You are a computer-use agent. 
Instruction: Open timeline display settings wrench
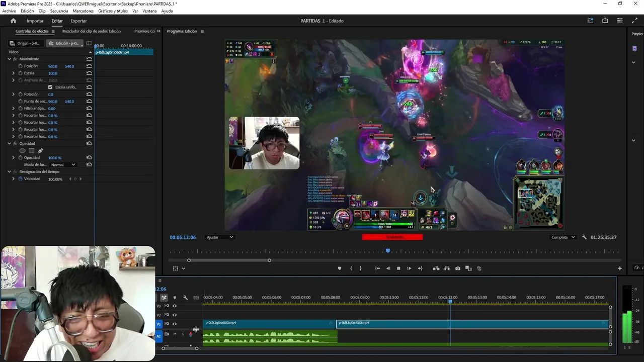(x=185, y=298)
